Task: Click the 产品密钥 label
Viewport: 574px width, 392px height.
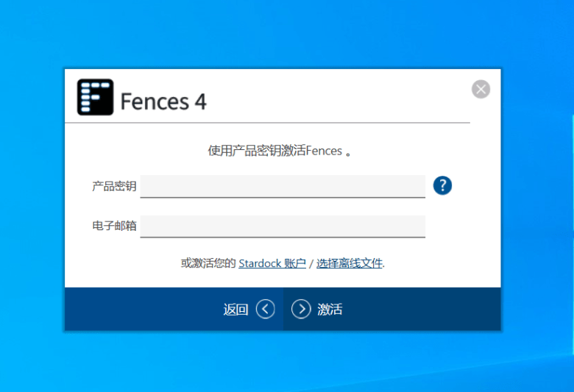Action: coord(114,186)
